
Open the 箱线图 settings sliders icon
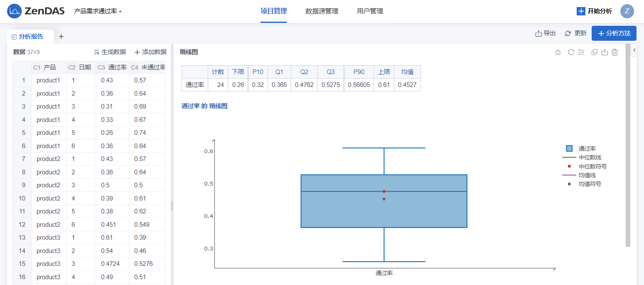(x=581, y=52)
